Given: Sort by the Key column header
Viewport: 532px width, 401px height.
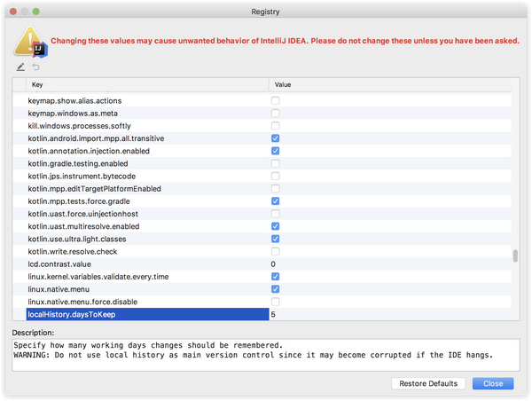Looking at the screenshot, I should coord(142,84).
